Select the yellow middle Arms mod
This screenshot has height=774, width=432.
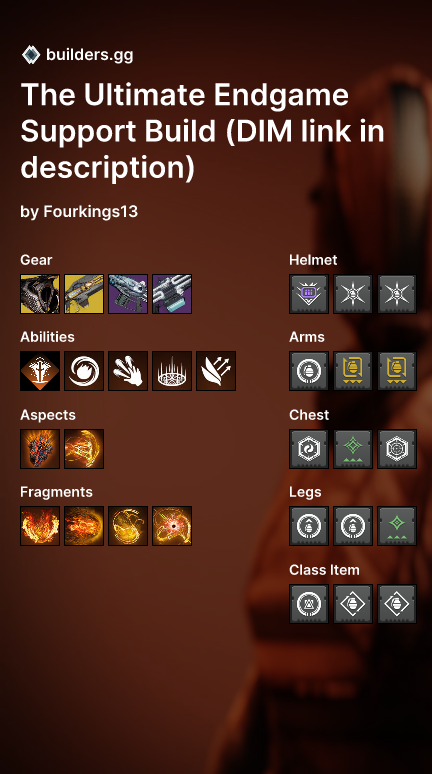coord(353,371)
